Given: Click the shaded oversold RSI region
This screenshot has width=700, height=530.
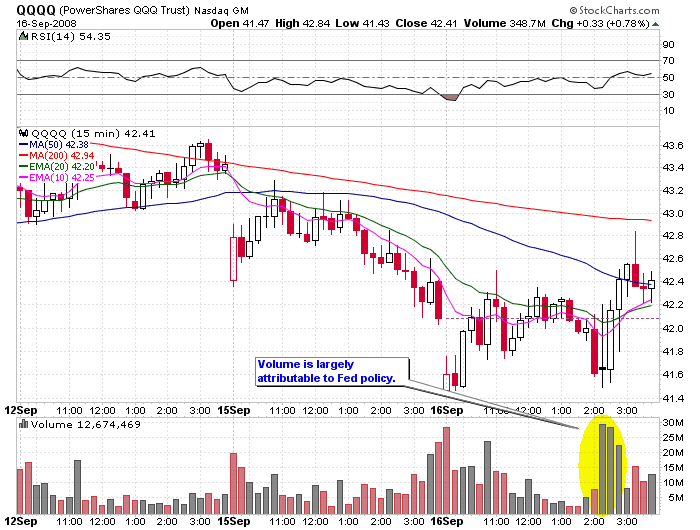Looking at the screenshot, I should click(x=450, y=97).
